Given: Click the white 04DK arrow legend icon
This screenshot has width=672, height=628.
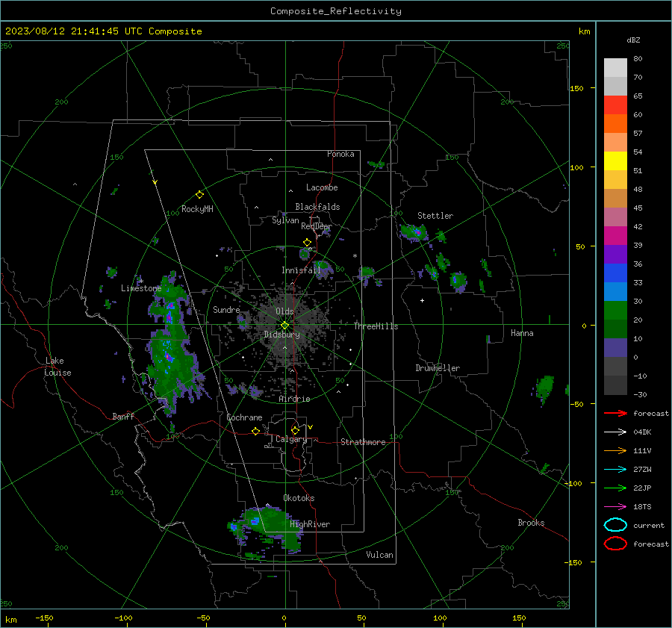Looking at the screenshot, I should tap(615, 432).
